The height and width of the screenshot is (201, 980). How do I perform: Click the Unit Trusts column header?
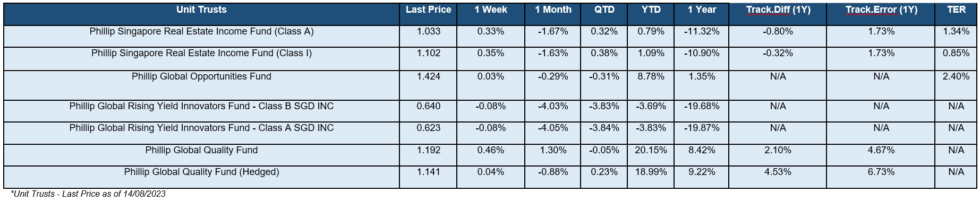click(201, 10)
